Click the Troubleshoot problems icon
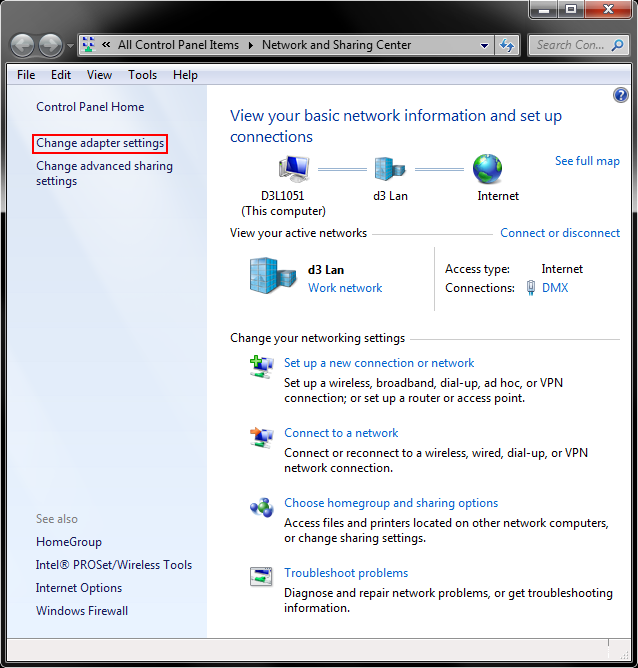This screenshot has width=638, height=668. point(261,577)
